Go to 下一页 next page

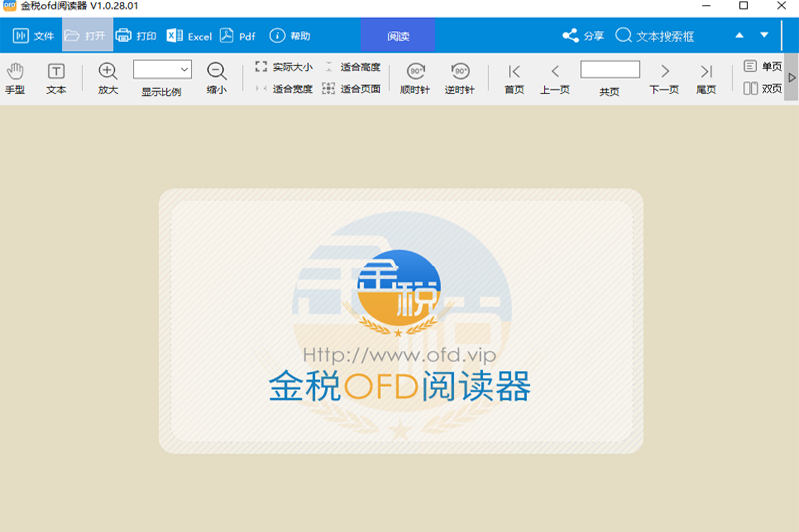click(664, 78)
